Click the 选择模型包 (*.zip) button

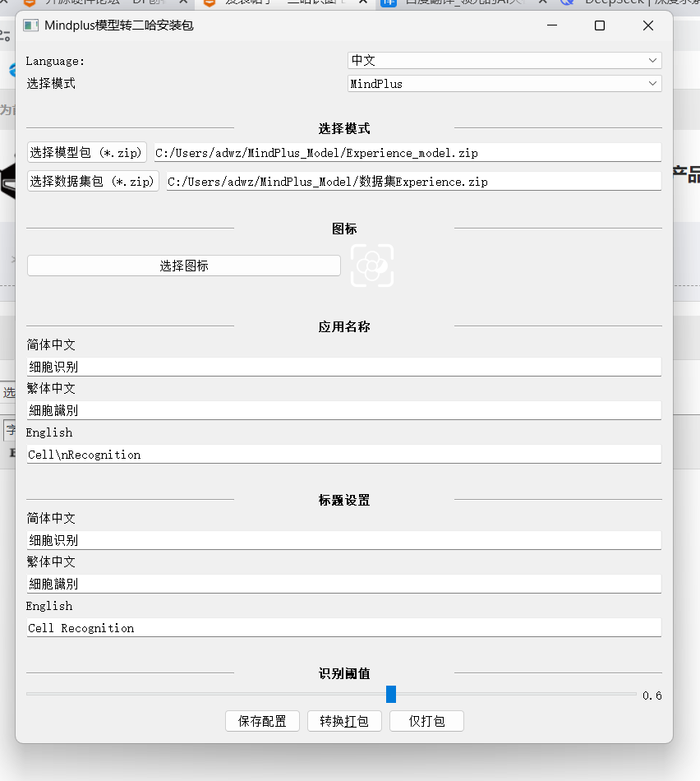pos(86,151)
